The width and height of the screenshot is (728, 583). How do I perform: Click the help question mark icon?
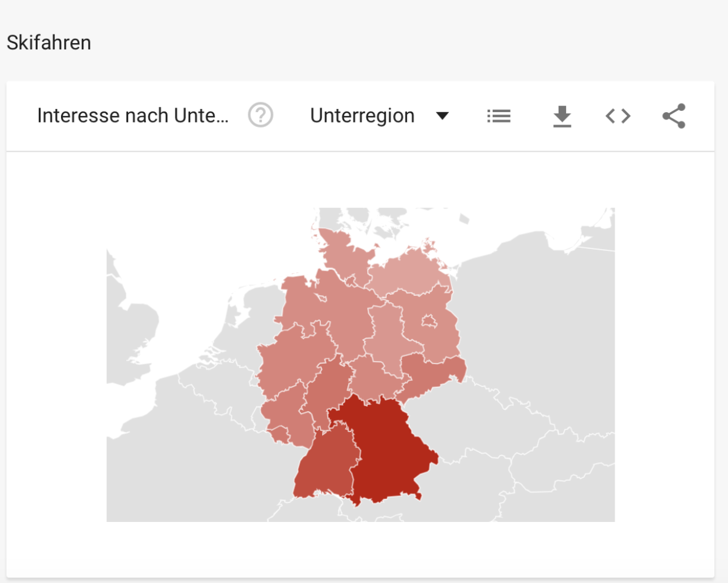(x=261, y=115)
